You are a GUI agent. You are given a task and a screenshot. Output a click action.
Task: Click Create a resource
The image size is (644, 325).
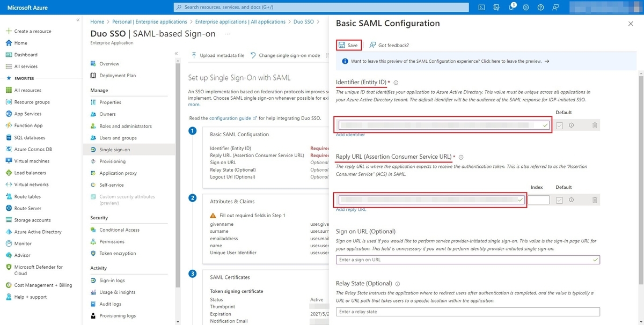33,31
